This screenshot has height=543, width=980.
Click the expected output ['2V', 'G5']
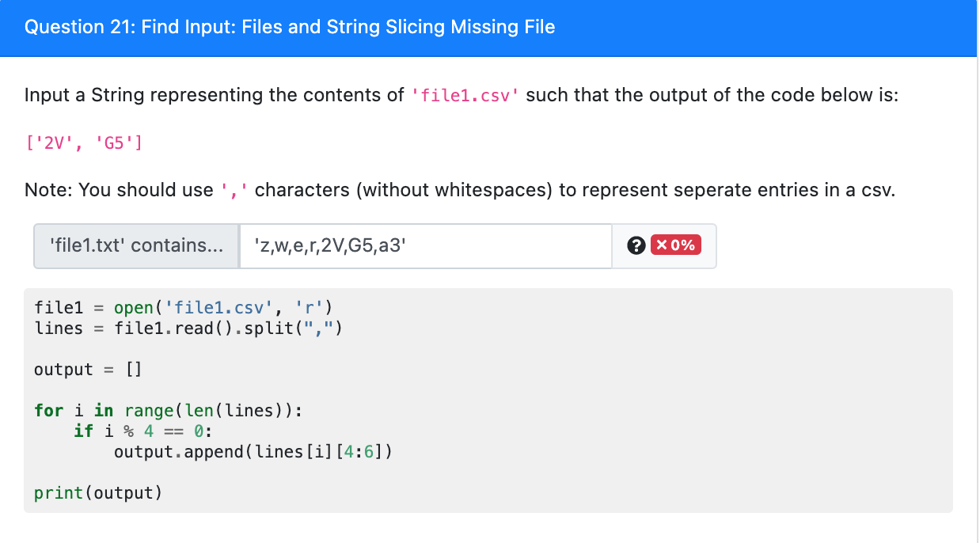coord(83,143)
